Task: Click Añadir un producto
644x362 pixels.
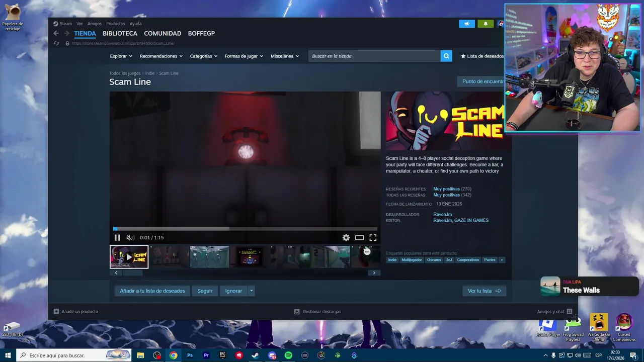Action: pyautogui.click(x=76, y=312)
